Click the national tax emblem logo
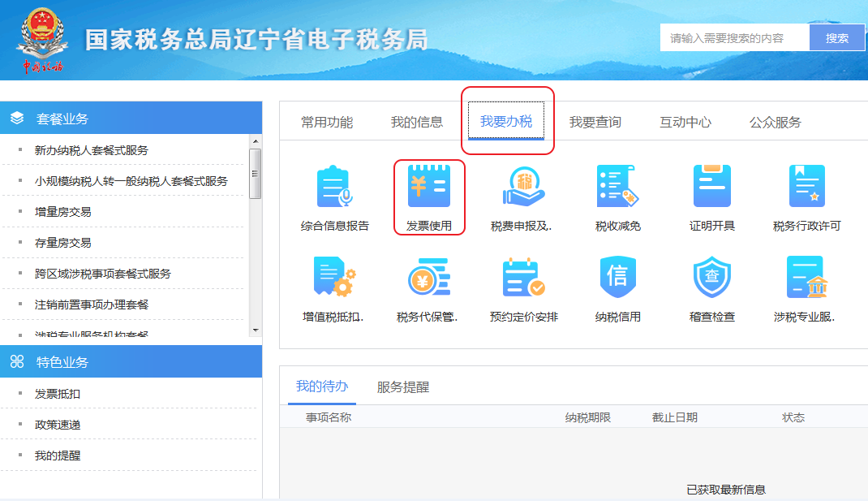868x501 pixels. [x=43, y=39]
